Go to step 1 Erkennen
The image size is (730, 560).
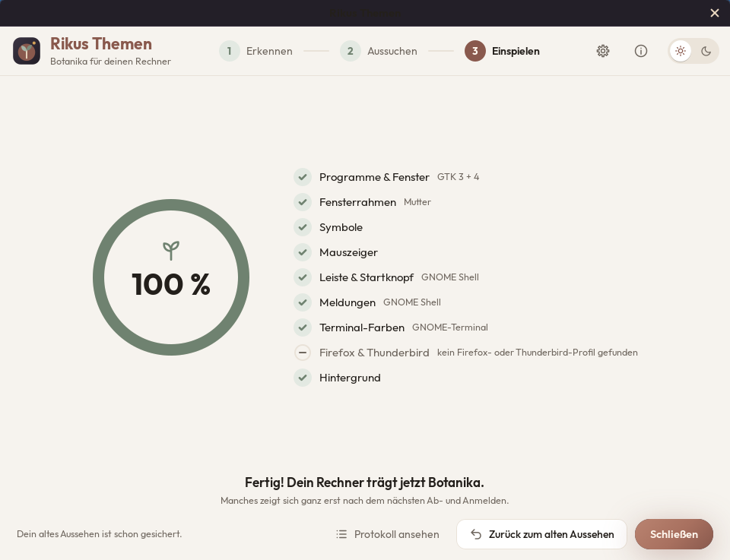[x=256, y=51]
